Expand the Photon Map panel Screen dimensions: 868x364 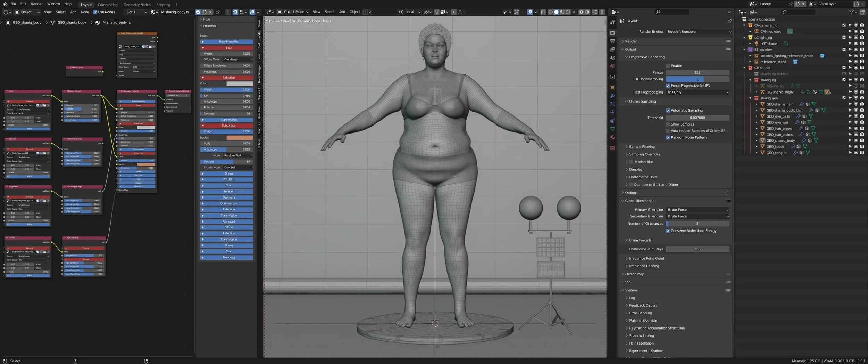pos(634,274)
